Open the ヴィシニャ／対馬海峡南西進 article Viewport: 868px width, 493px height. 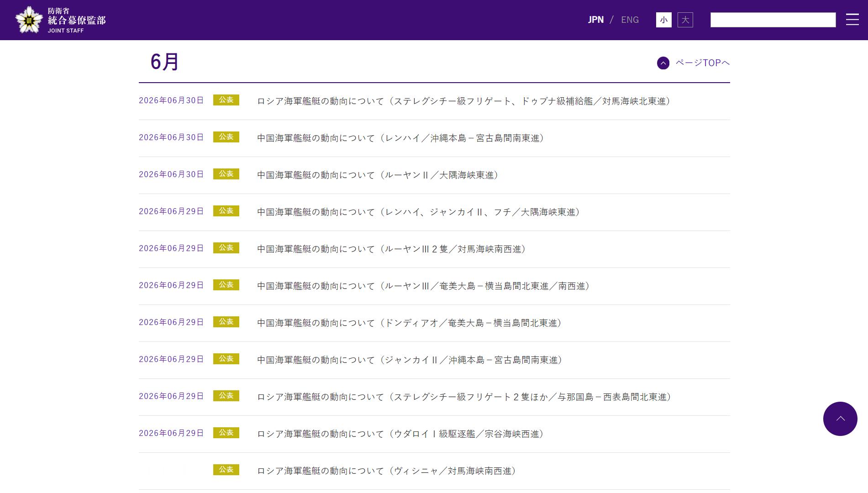386,471
